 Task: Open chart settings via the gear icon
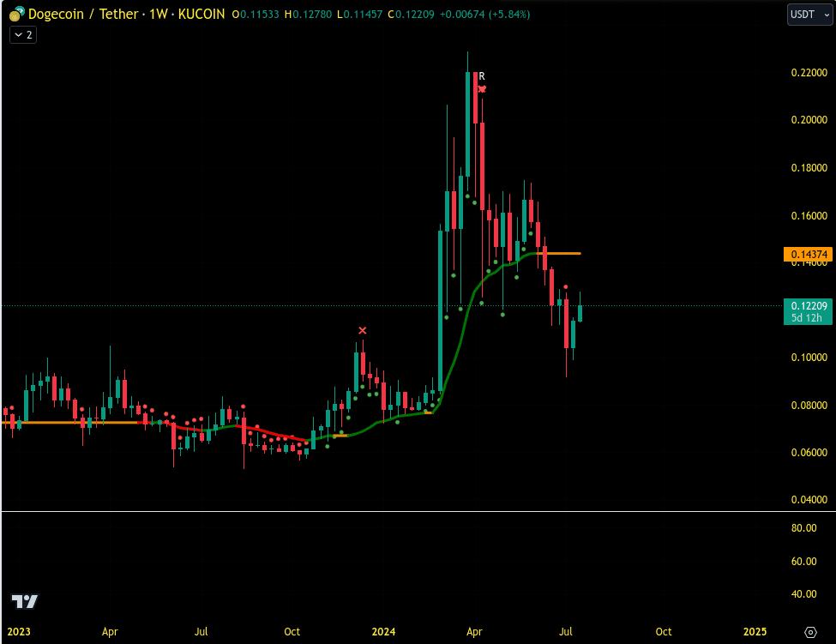(810, 632)
